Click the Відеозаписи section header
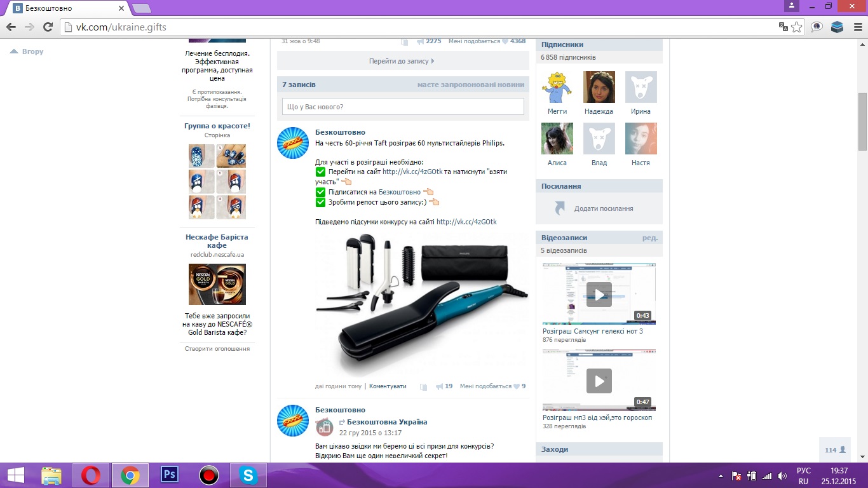 coord(564,238)
